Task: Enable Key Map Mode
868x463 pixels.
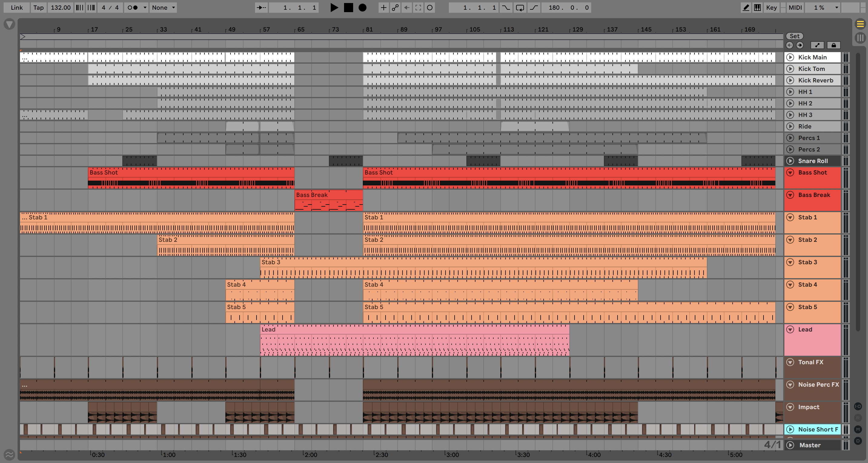Action: point(771,7)
